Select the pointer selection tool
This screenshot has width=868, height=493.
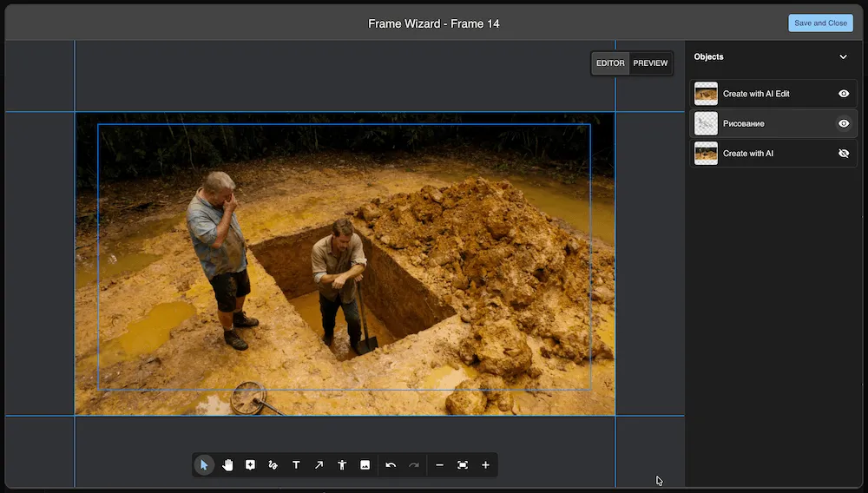[204, 465]
